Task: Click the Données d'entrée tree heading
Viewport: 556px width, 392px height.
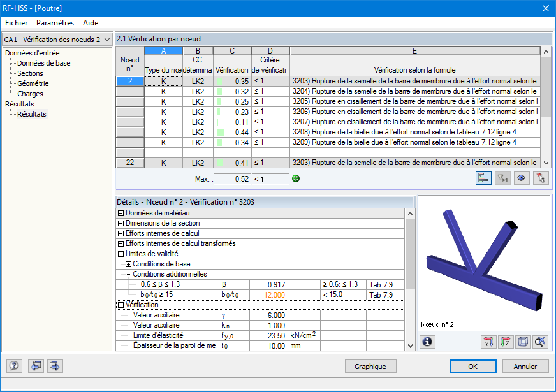Action: (33, 53)
